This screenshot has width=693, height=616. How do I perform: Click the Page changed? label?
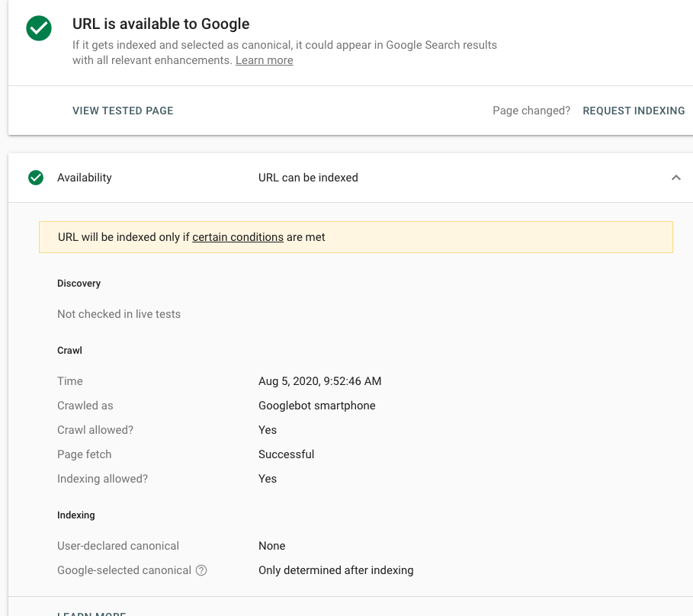coord(531,111)
